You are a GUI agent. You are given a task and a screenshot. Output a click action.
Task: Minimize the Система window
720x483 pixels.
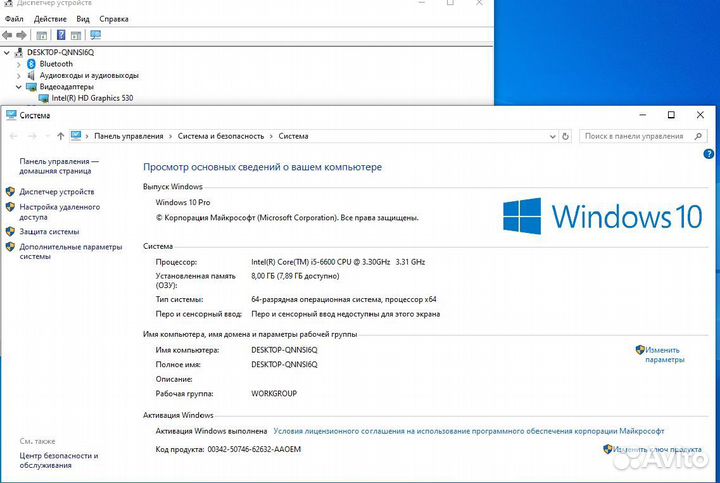click(642, 115)
